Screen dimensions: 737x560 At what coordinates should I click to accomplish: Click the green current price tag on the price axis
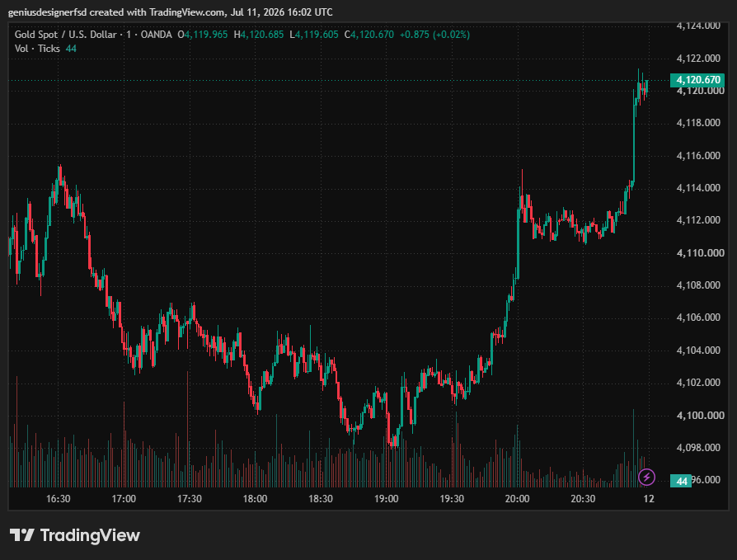click(x=697, y=80)
